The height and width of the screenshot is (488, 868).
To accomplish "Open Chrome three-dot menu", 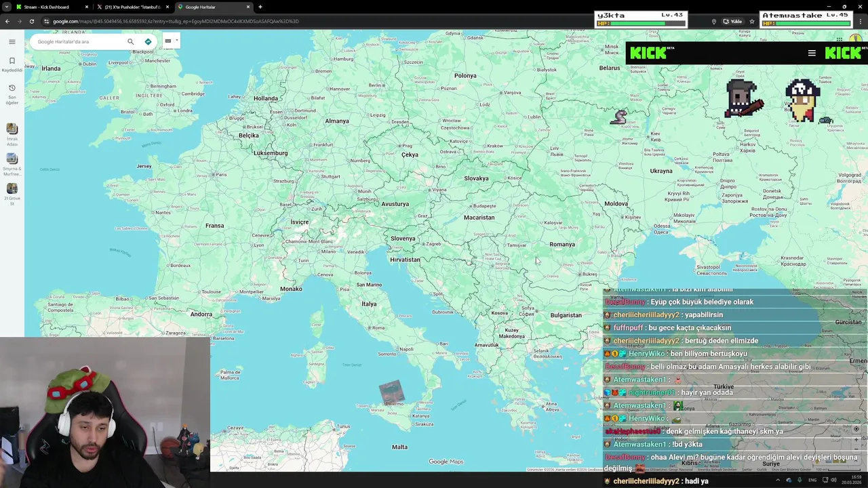I will 861,21.
